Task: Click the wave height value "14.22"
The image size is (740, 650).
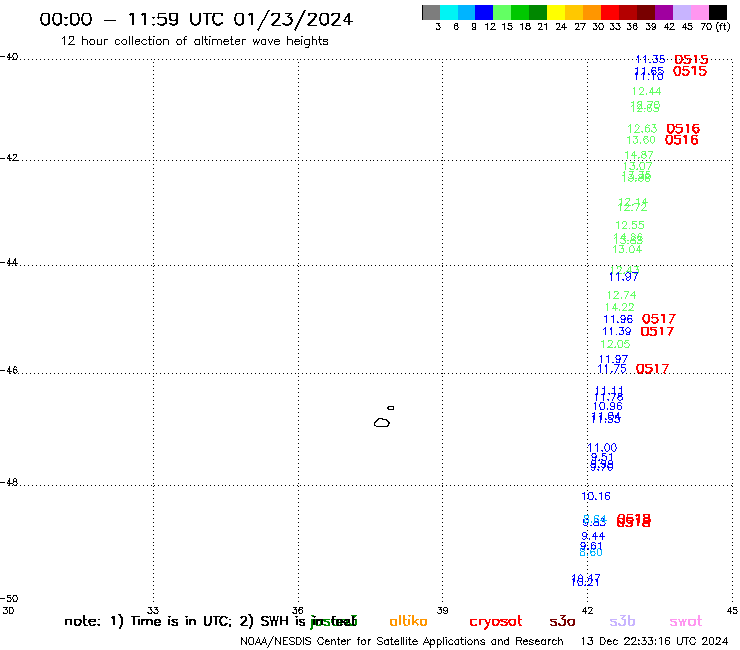Action: tap(620, 307)
